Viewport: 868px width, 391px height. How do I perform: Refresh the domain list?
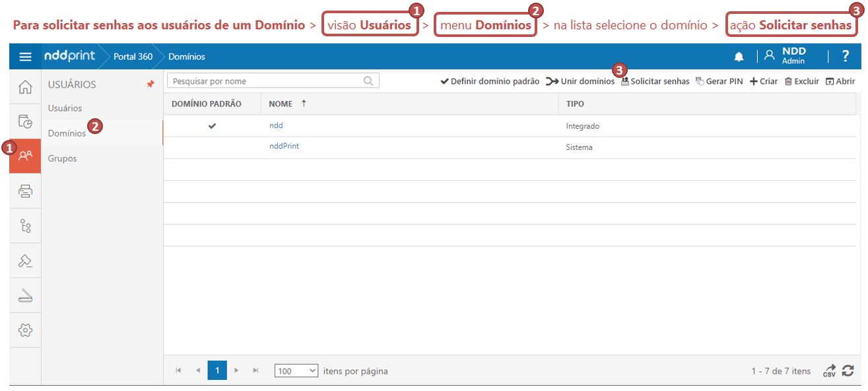[848, 371]
